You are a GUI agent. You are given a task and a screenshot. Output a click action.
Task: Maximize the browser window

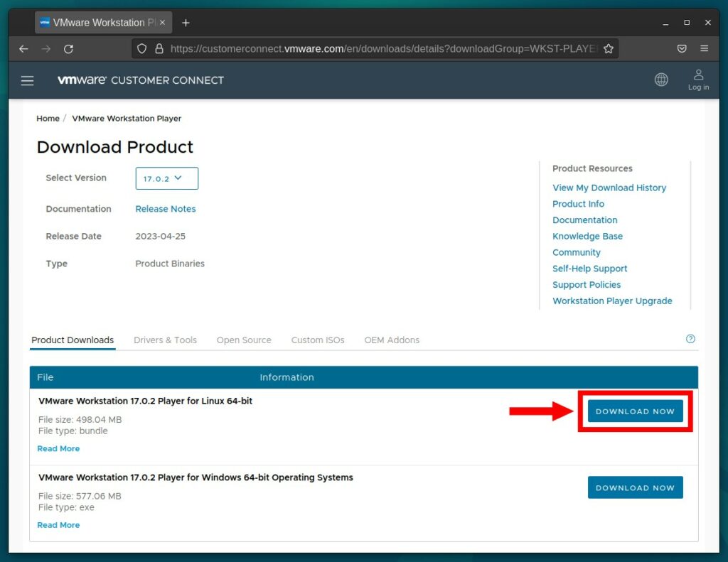(x=687, y=23)
